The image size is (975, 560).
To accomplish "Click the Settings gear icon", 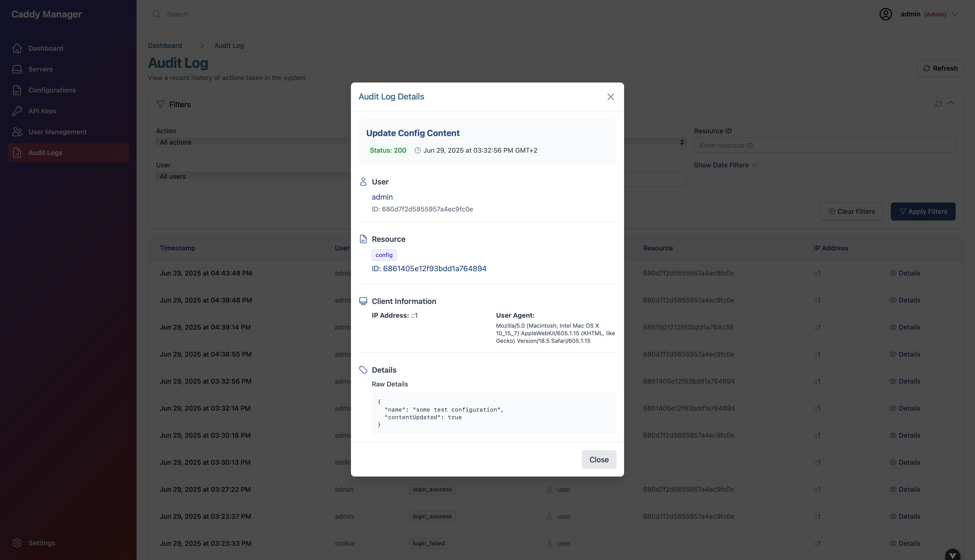I will coord(17,543).
